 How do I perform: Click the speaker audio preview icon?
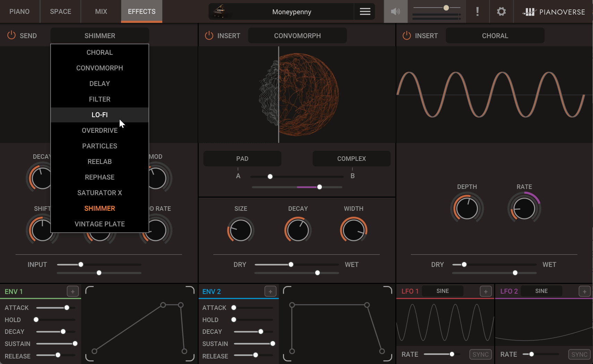point(395,11)
